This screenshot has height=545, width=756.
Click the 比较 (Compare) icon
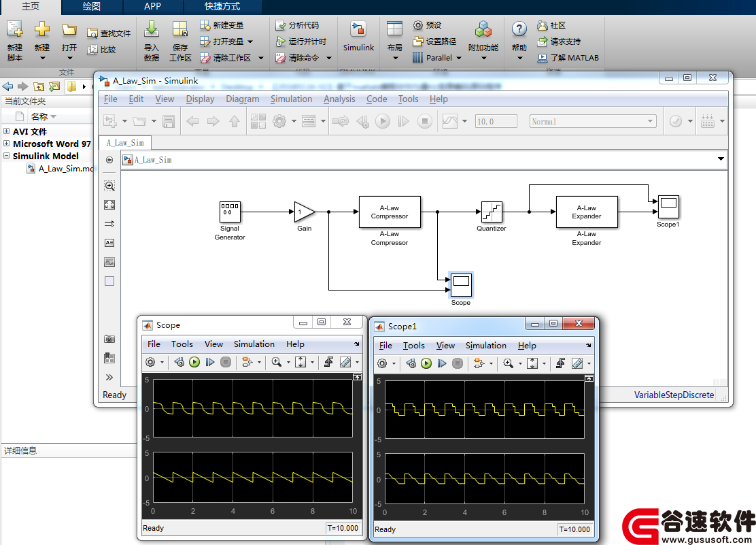tap(92, 49)
